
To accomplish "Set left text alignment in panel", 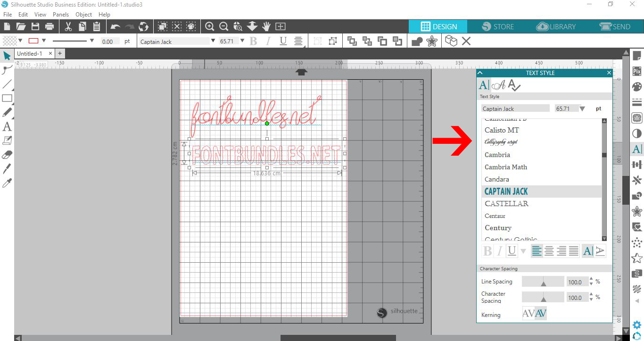I will click(537, 251).
